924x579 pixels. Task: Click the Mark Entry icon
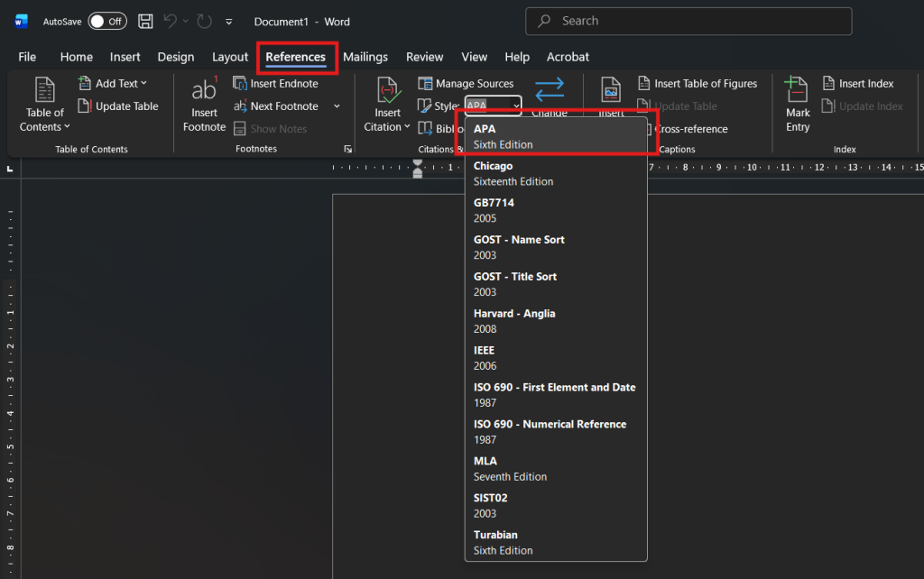coord(797,89)
